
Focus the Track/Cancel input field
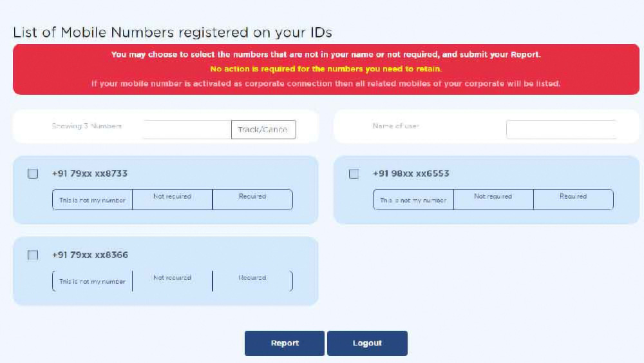click(x=187, y=130)
